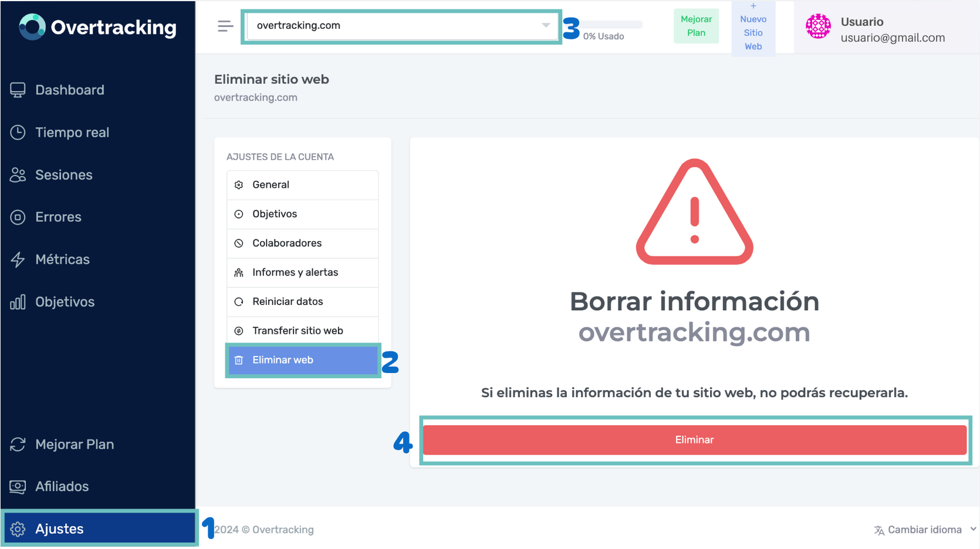This screenshot has width=980, height=549.
Task: Click the Informes y alertas people icon
Action: point(239,273)
